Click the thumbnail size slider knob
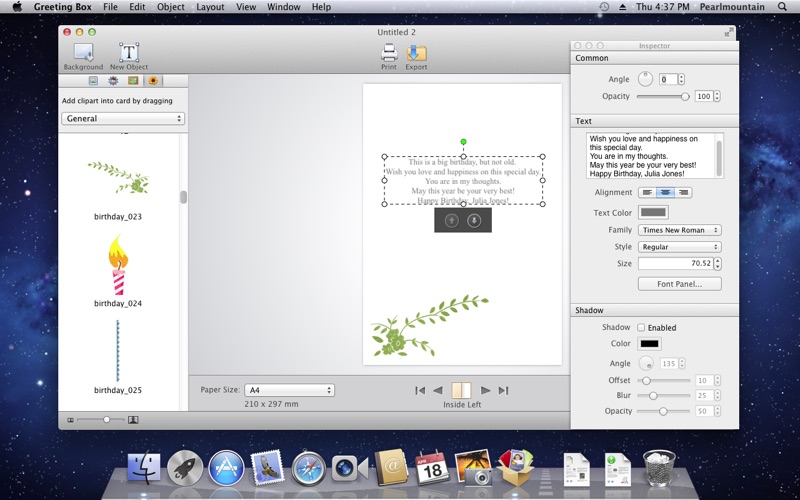 pyautogui.click(x=106, y=419)
